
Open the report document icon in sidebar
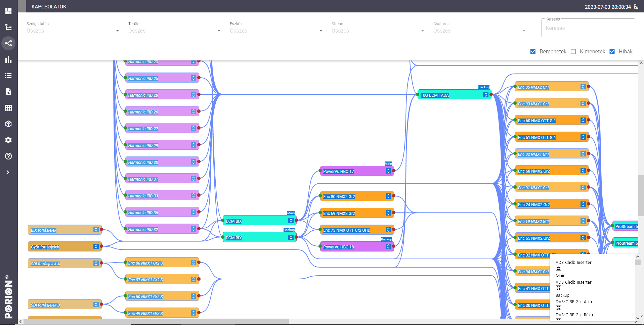pos(8,92)
